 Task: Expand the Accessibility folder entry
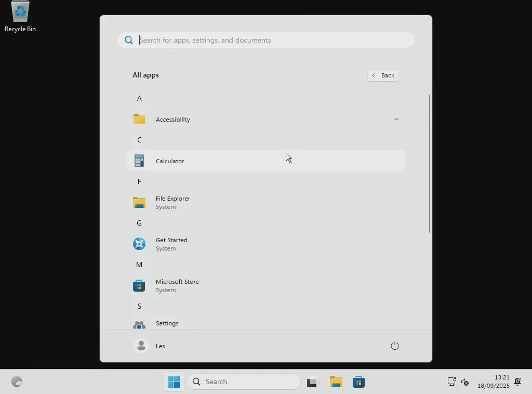(x=265, y=119)
